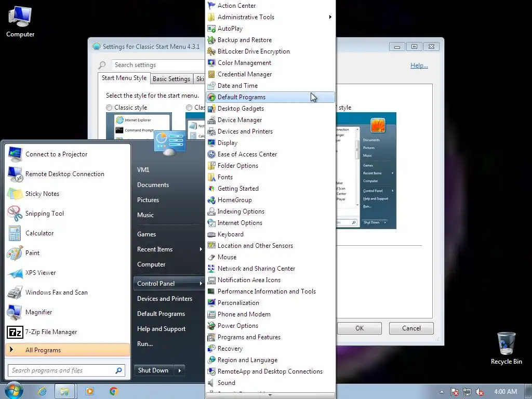532x399 pixels.
Task: Launch Snipping Tool from start menu
Action: point(68,214)
